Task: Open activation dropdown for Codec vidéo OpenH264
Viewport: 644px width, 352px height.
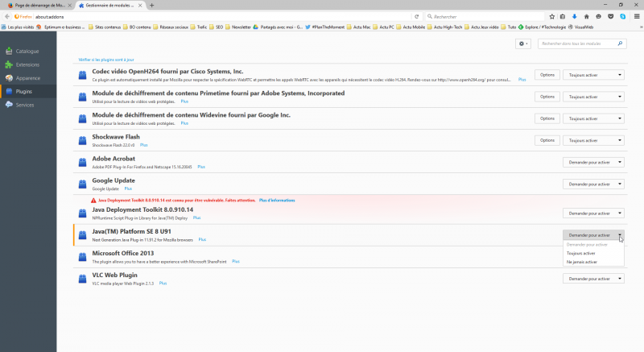Action: [593, 75]
